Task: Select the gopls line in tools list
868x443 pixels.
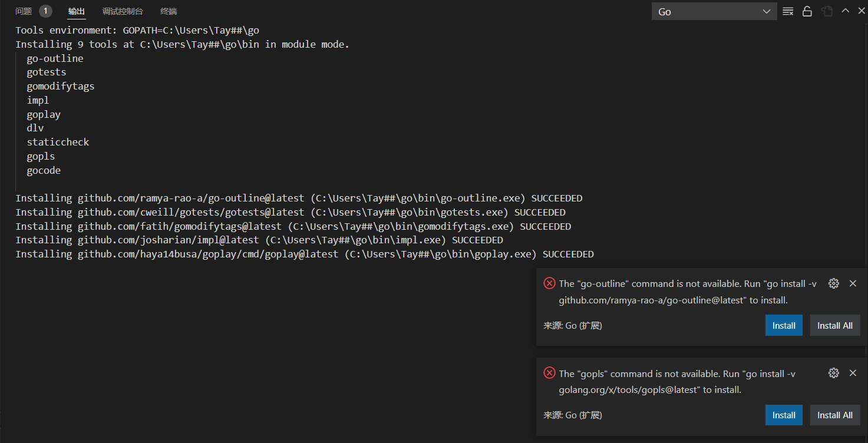Action: click(41, 156)
